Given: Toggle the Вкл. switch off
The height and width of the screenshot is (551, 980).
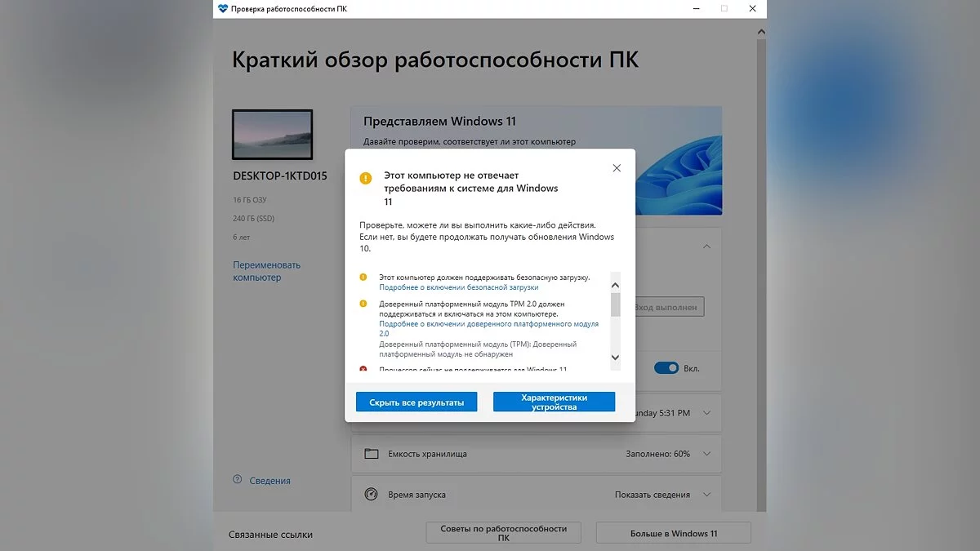Looking at the screenshot, I should click(x=666, y=368).
